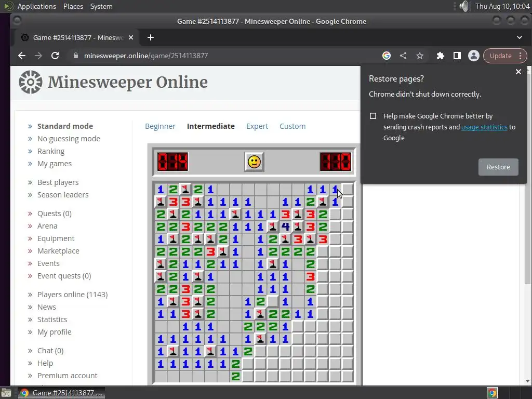Open Season leaders page

pyautogui.click(x=63, y=195)
